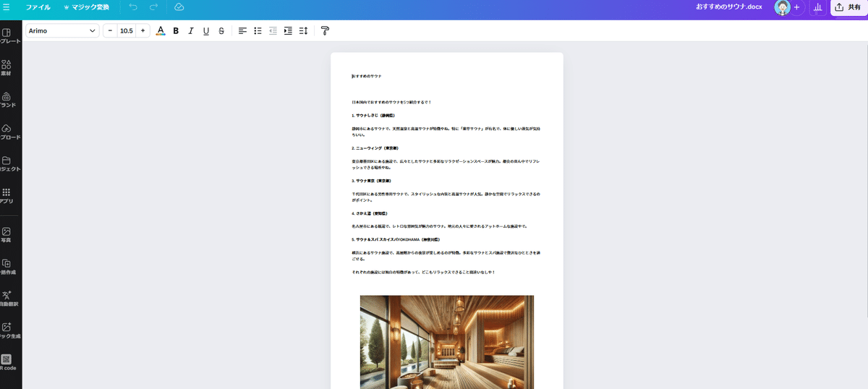Click the document title おすすめのサウナ.docx
Screen dimensions: 868x389
(729, 7)
